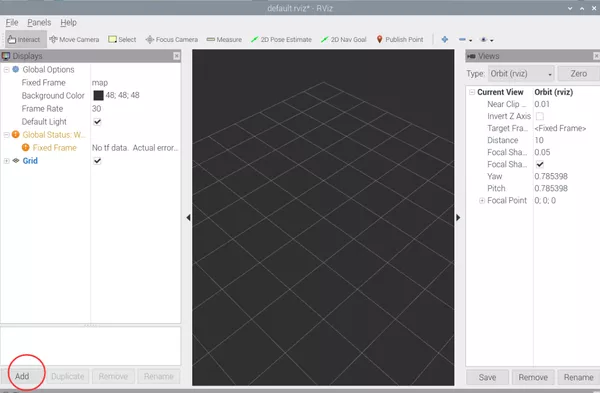Expand the Focal Point property
The image size is (600, 393).
(x=482, y=201)
